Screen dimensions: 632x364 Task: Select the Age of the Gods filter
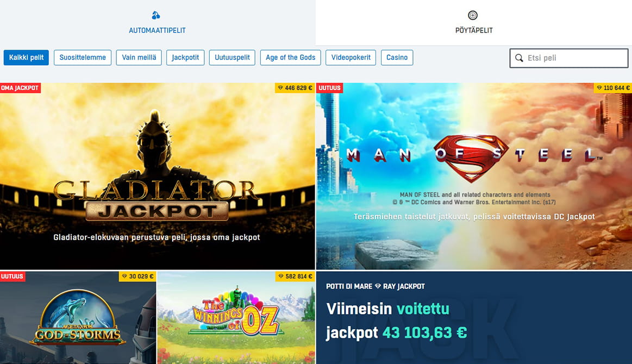click(291, 58)
